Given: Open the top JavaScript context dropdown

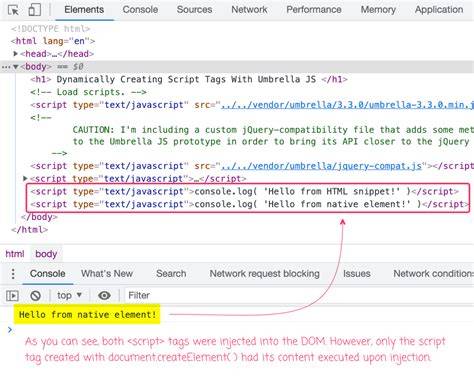Looking at the screenshot, I should coord(69,296).
